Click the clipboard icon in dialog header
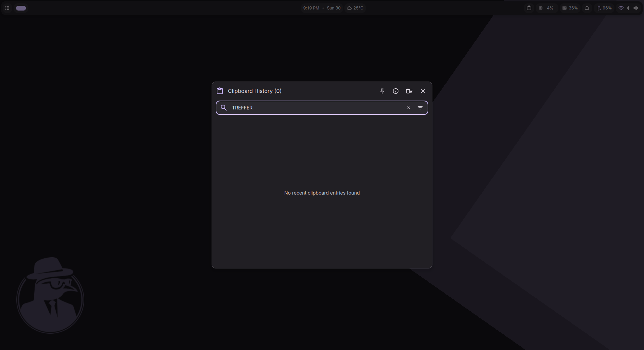The image size is (644, 350). point(220,91)
